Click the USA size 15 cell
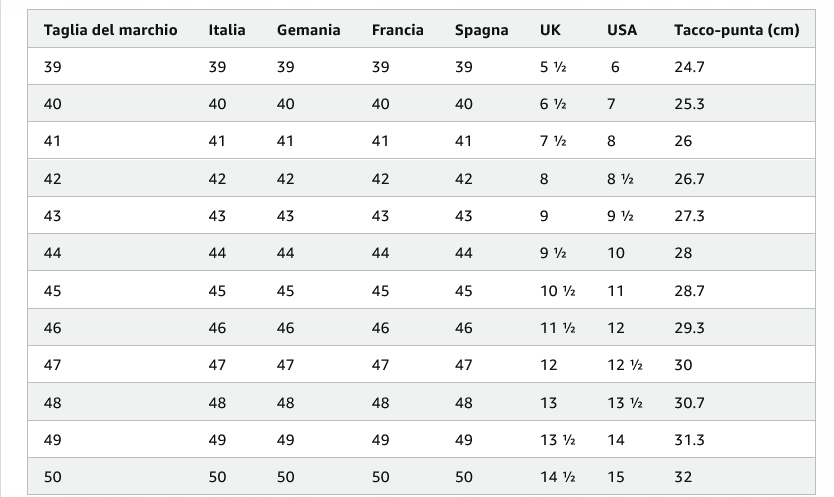This screenshot has width=834, height=497. click(616, 477)
